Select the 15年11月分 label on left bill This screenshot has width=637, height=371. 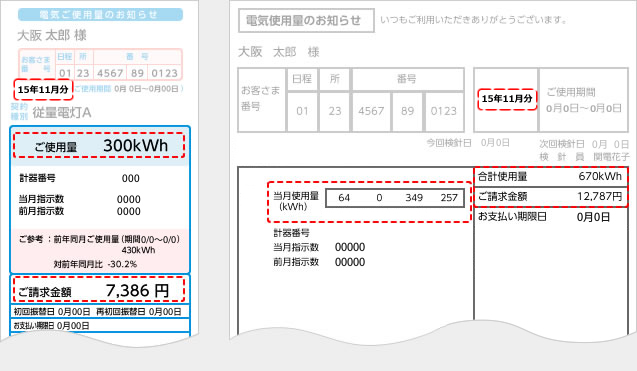43,89
